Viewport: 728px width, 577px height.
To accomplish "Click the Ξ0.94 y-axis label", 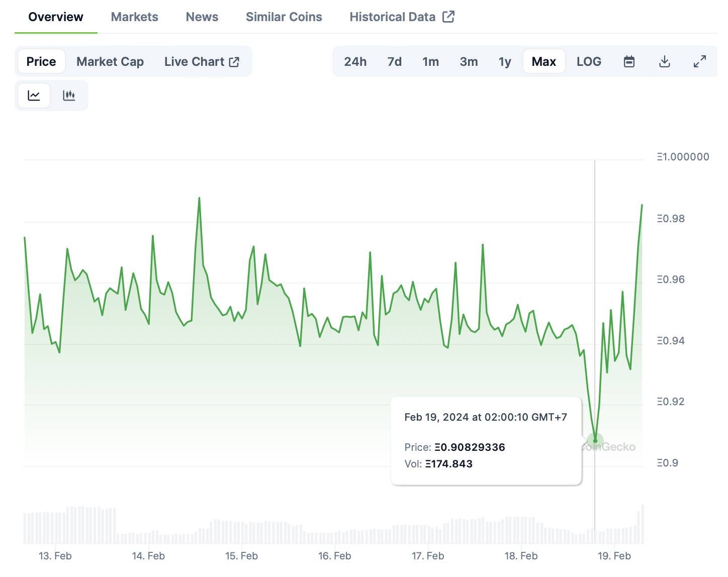I will 671,341.
